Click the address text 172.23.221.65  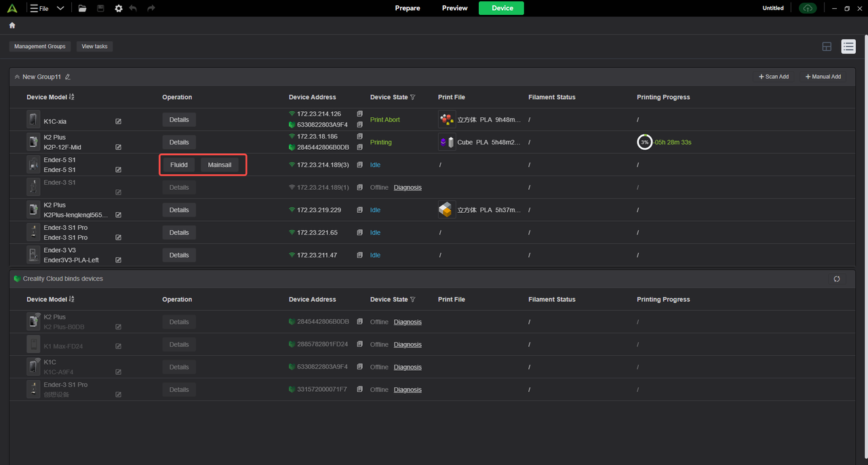(x=317, y=232)
